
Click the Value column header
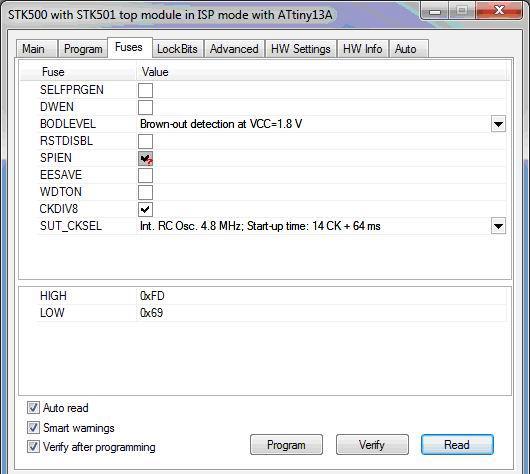click(155, 72)
